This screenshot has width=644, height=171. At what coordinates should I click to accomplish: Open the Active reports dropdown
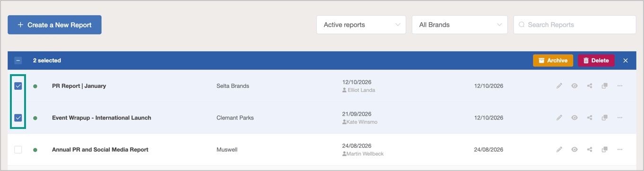(361, 25)
